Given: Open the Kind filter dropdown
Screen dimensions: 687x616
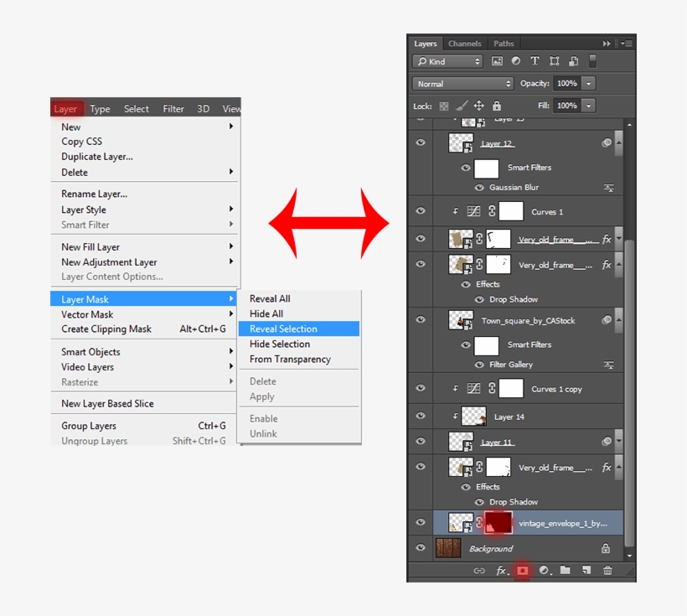Looking at the screenshot, I should [447, 61].
